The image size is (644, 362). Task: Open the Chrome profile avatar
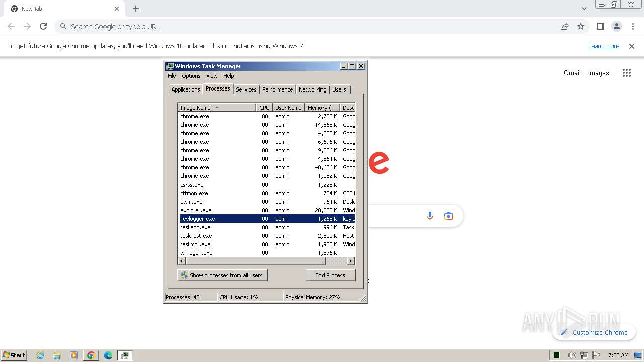[x=616, y=26]
